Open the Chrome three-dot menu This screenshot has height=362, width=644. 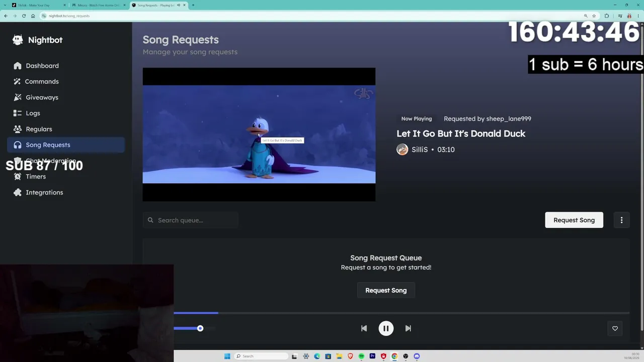click(x=638, y=16)
